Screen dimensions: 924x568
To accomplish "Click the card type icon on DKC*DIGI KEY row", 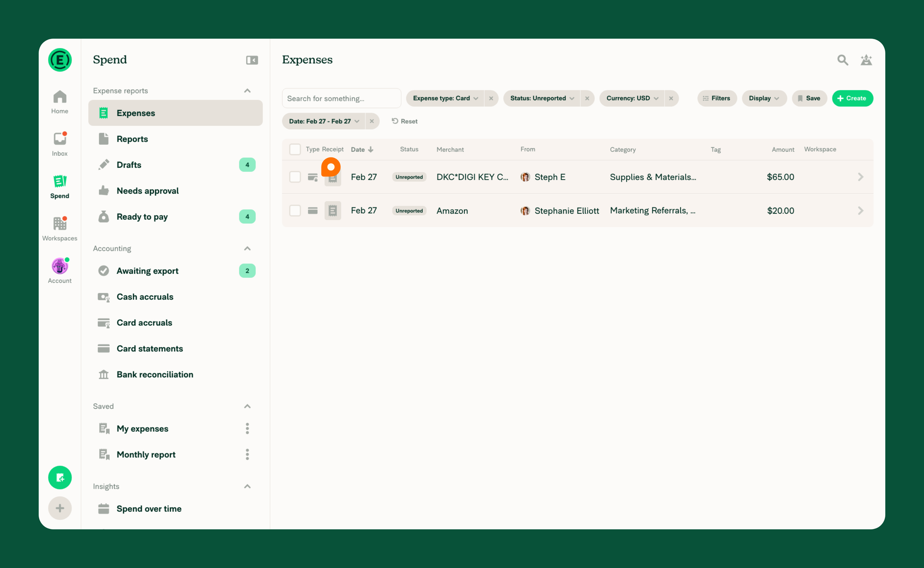I will pos(313,177).
